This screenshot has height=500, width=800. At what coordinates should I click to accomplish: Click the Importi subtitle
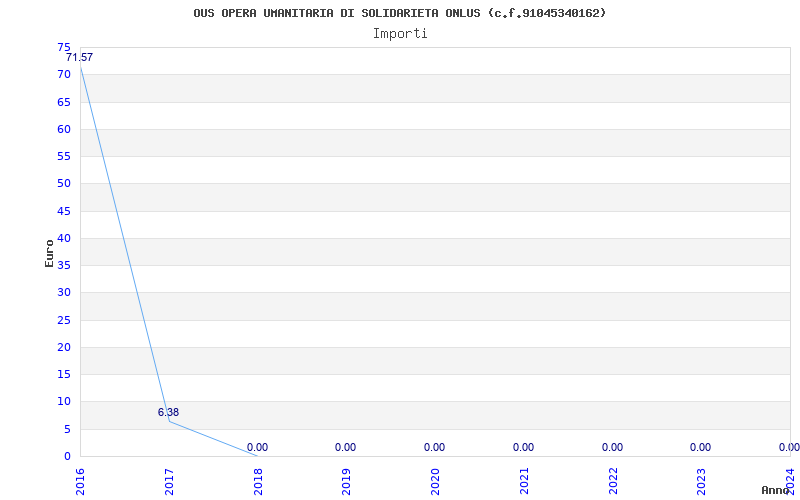(400, 34)
